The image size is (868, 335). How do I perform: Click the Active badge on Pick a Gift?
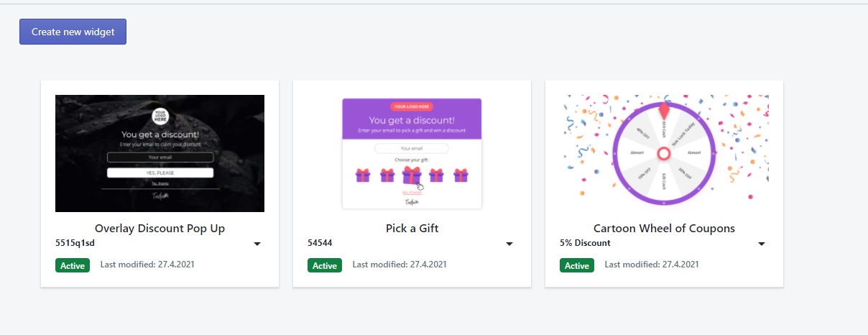tap(325, 265)
